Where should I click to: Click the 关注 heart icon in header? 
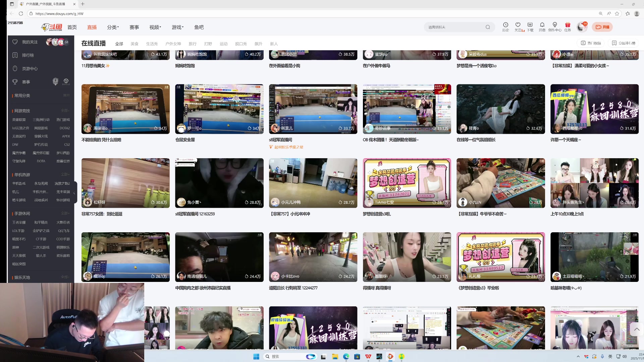coord(518,25)
